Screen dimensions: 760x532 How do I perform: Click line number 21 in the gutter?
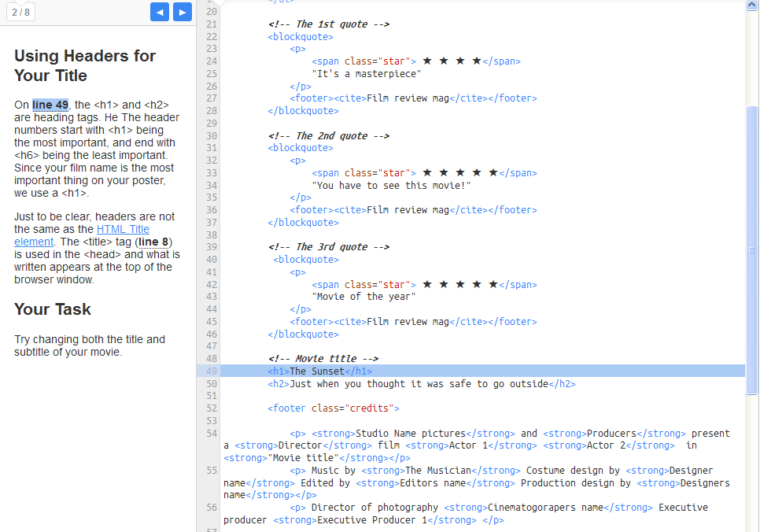[212, 24]
